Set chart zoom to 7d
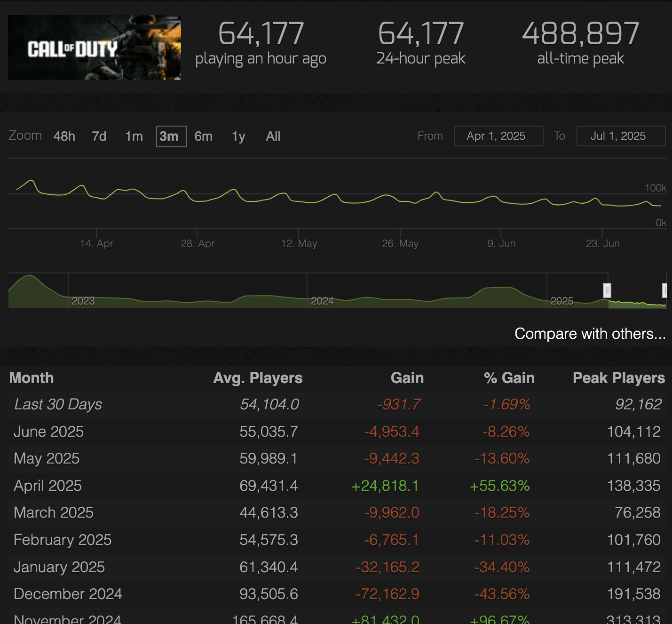 99,136
